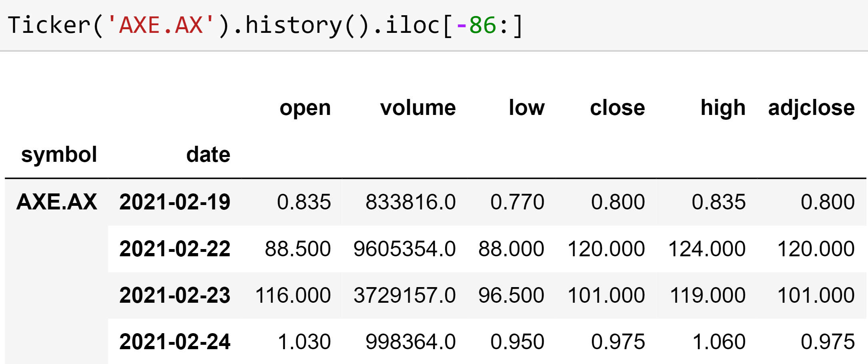
Task: Click volume value 833816.0
Action: pyautogui.click(x=411, y=202)
